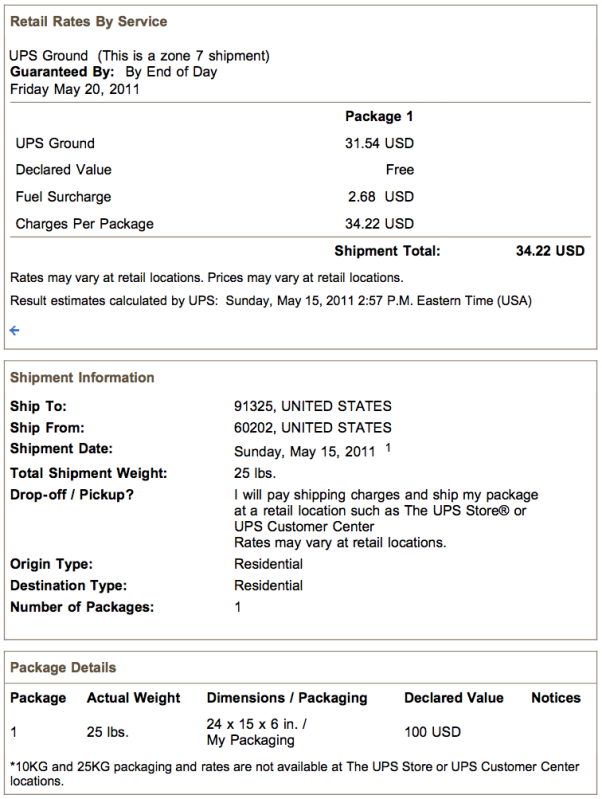Select the Retail Rates By Service heading
Screen dimensions: 602x799
pyautogui.click(x=89, y=21)
